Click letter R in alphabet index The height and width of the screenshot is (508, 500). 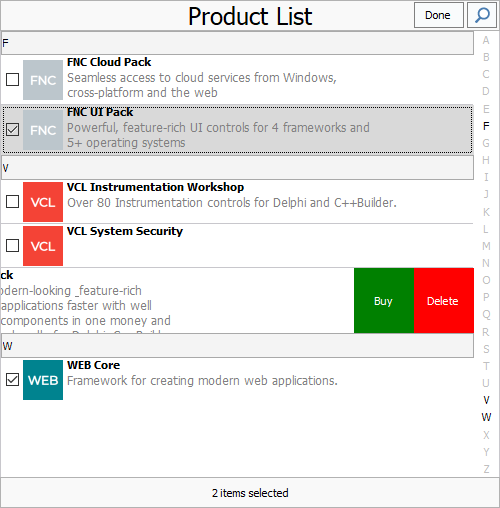[x=486, y=332]
